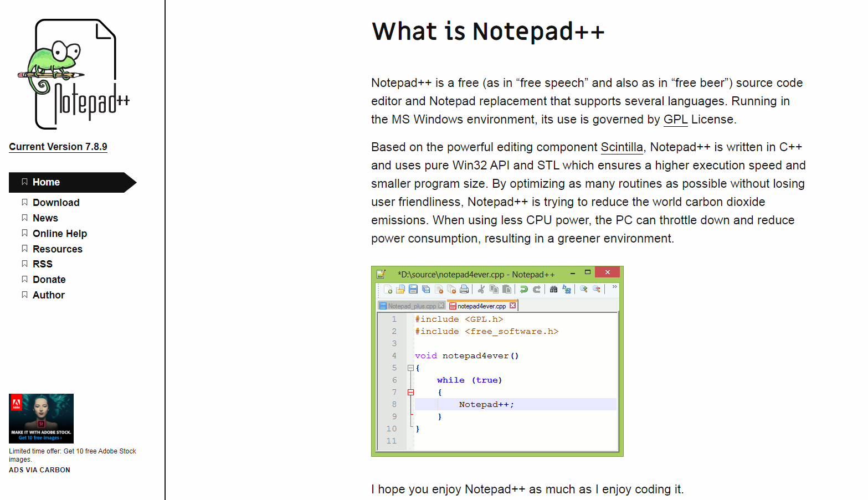
Task: Close the notepad4ever.cpp tab
Action: 512,306
